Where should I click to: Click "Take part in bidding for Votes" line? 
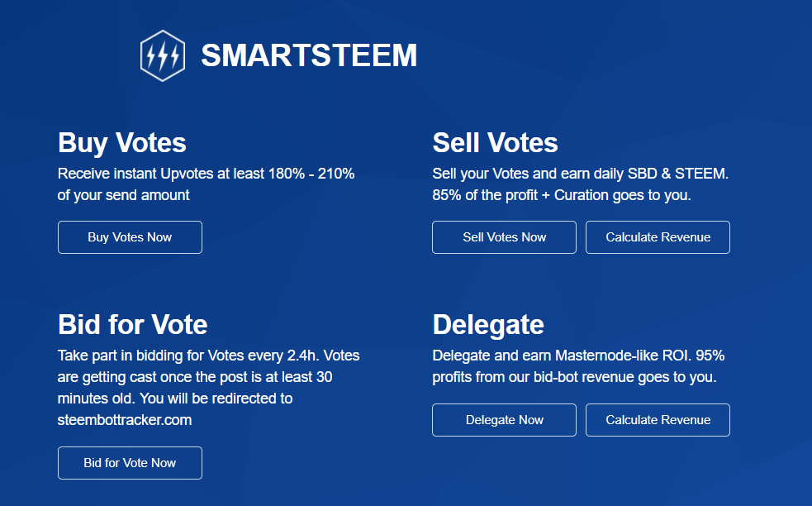(208, 356)
